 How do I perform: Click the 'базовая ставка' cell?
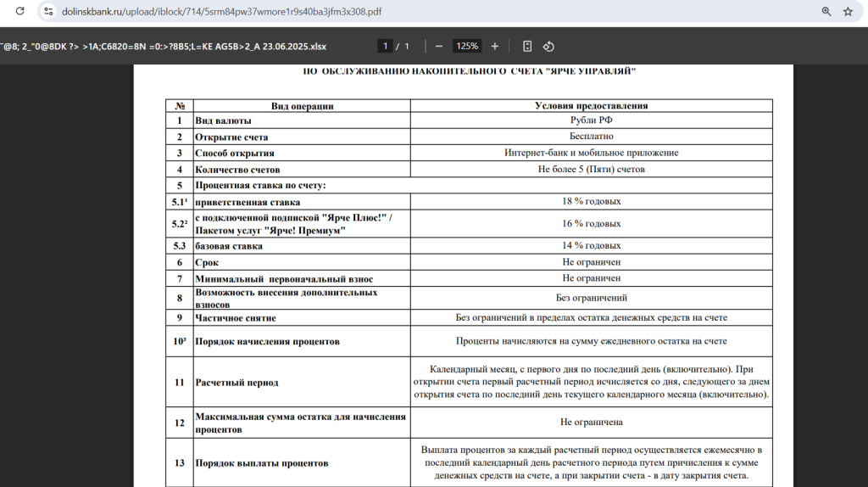303,246
